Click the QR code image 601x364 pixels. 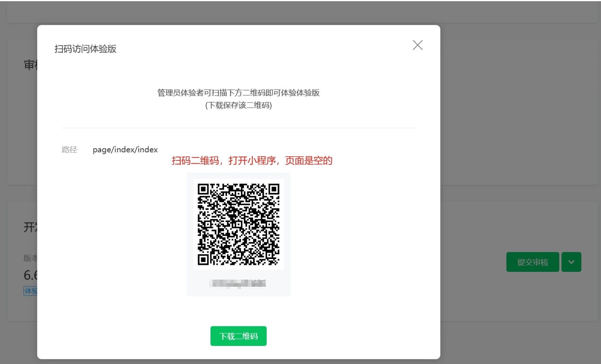[238, 224]
